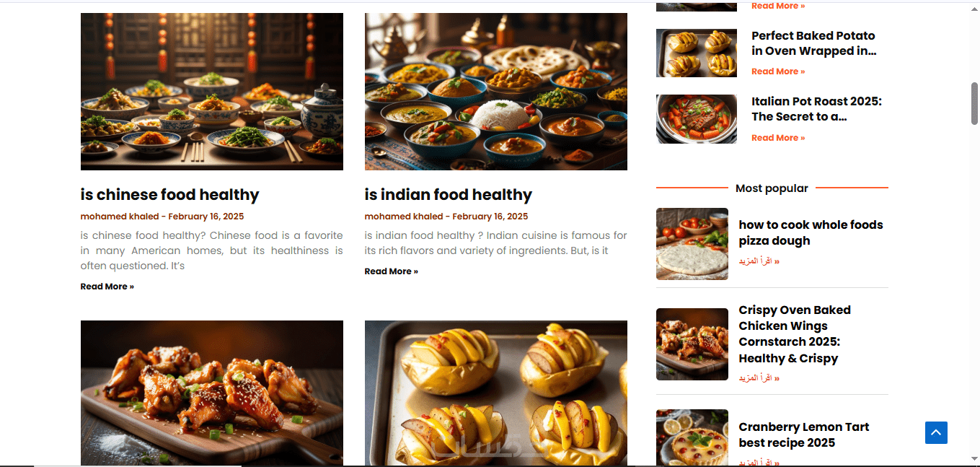Click the blue scroll-to-top arrow button
Screen dimensions: 980x467
pos(936,432)
